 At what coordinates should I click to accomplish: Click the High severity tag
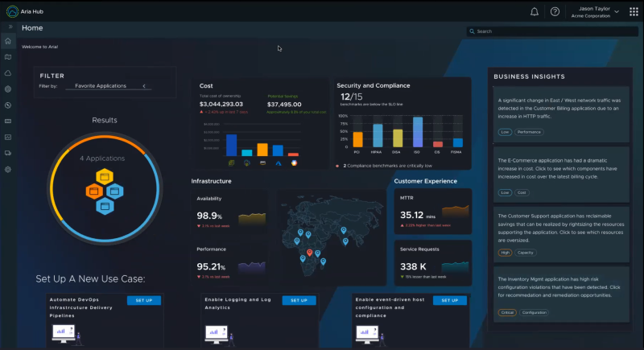[506, 253]
